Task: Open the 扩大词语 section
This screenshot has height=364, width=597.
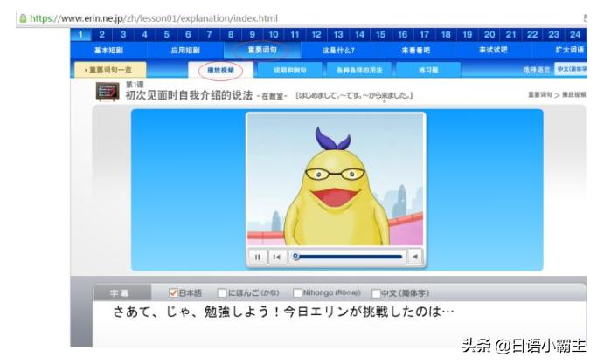Action: 569,51
